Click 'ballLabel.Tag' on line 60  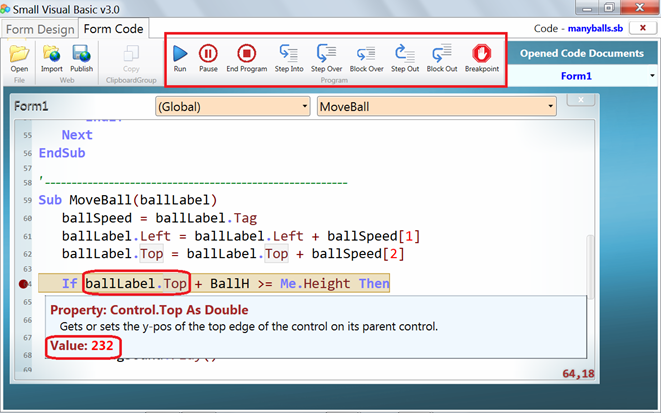point(206,218)
